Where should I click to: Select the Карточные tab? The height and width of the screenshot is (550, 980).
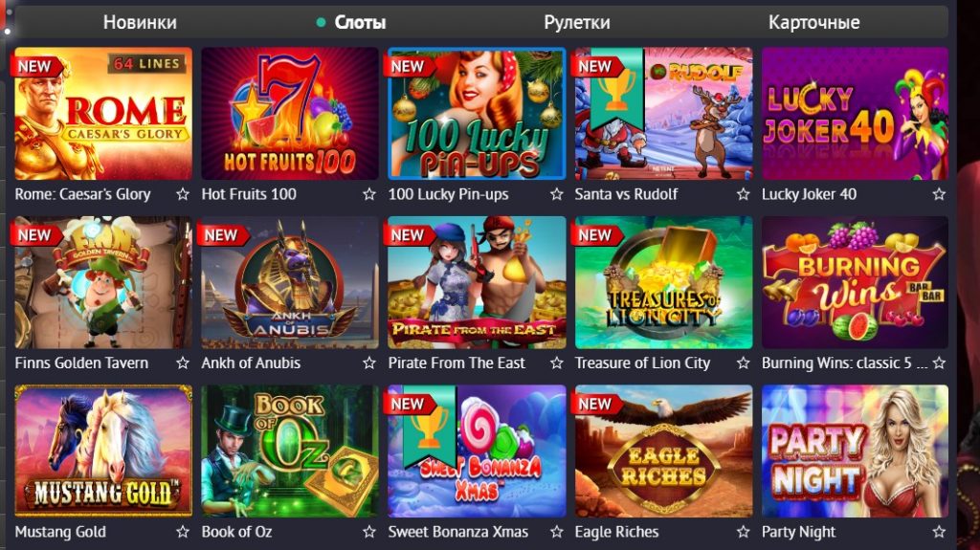[x=813, y=23]
